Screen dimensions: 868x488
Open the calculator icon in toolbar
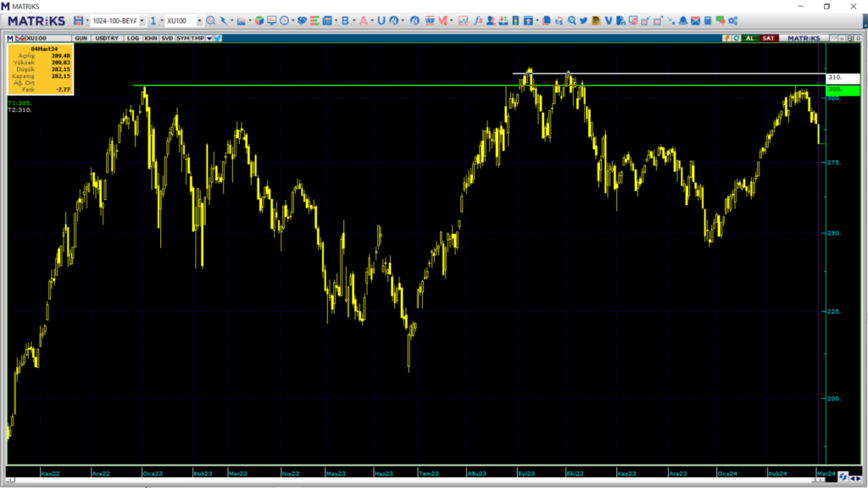point(707,20)
